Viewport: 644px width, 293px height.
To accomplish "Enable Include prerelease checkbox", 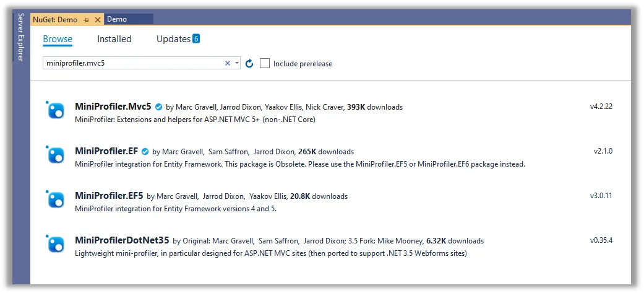I will pyautogui.click(x=265, y=63).
